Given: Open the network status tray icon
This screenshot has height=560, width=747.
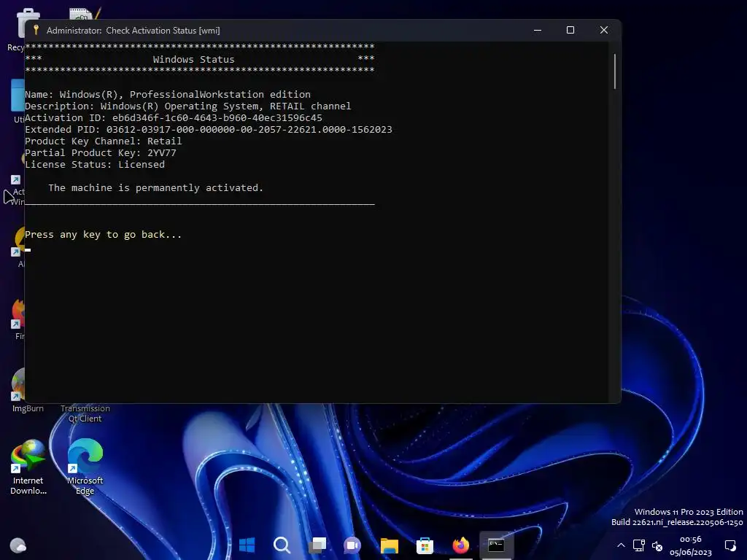Looking at the screenshot, I should [x=638, y=545].
